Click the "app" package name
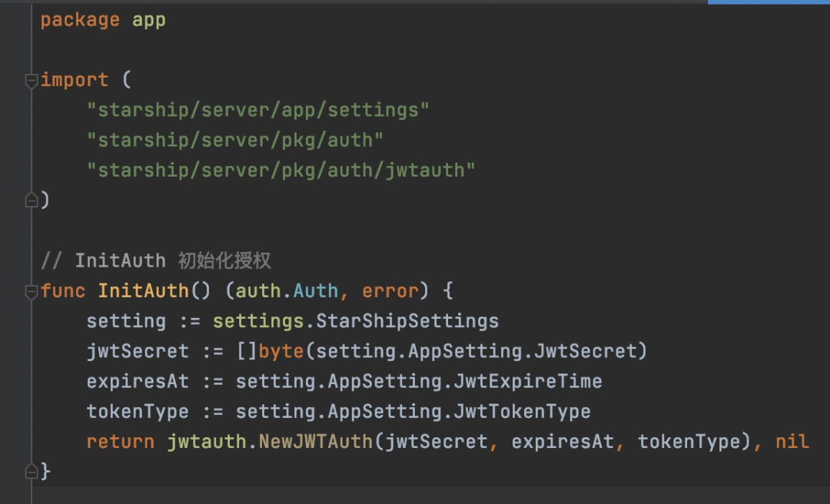830x504 pixels. click(149, 20)
